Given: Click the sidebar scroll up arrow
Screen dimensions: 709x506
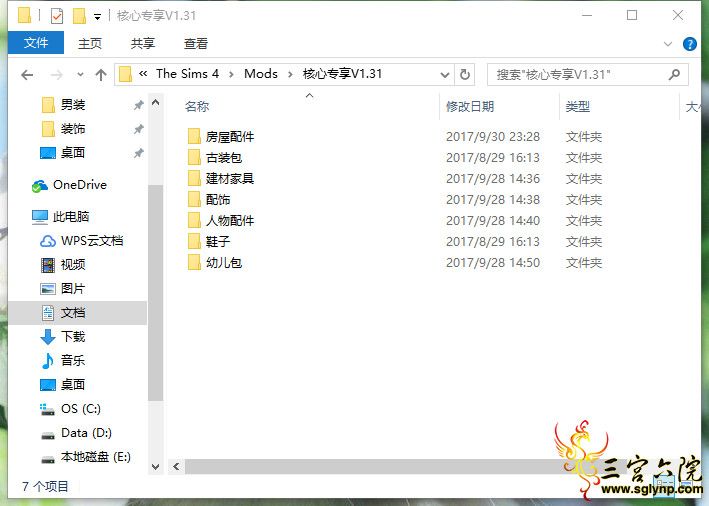Looking at the screenshot, I should (x=156, y=103).
